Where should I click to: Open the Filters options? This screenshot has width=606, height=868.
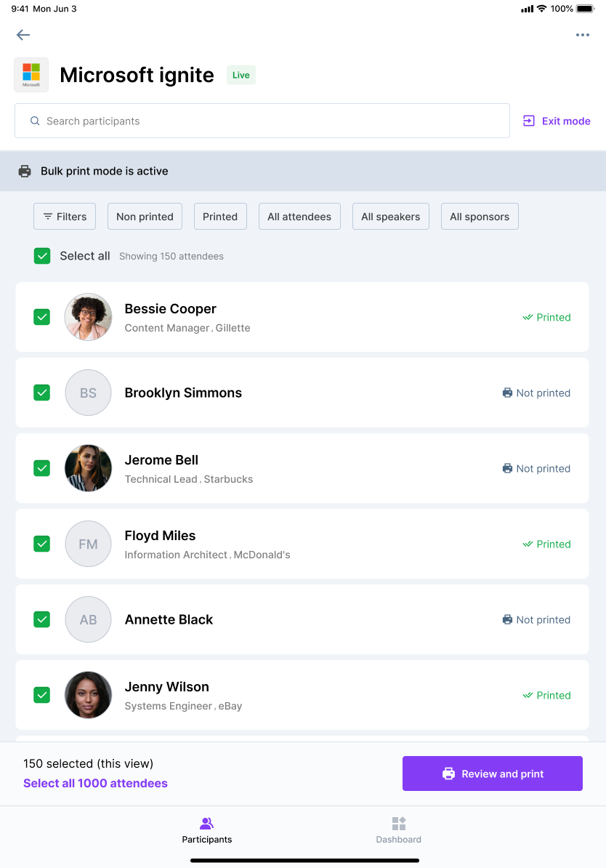coord(65,217)
